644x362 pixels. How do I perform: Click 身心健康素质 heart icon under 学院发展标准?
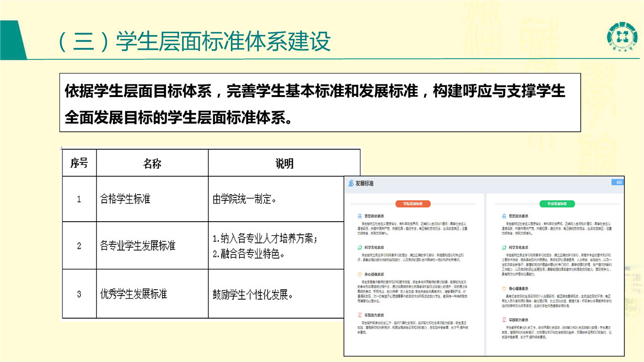[x=359, y=275]
